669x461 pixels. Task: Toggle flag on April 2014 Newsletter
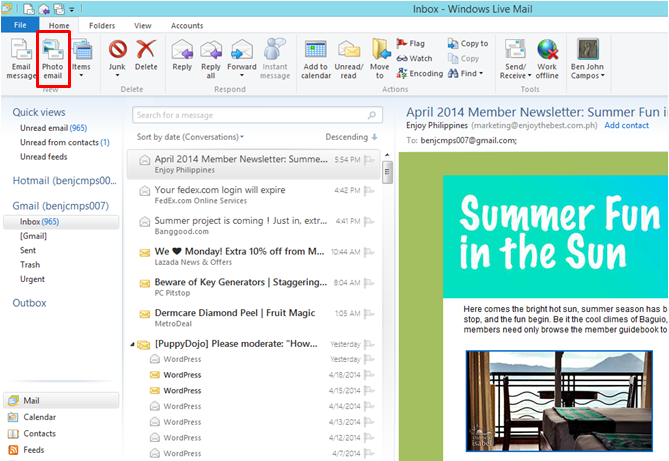(369, 160)
